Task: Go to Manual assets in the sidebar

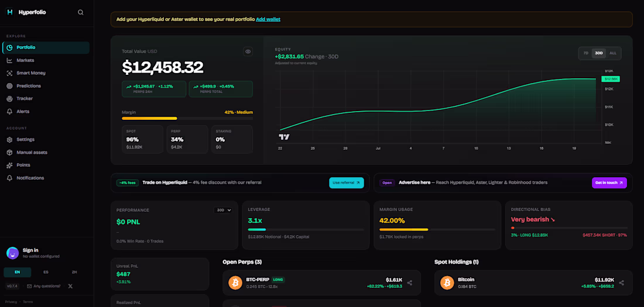Action: tap(46, 152)
